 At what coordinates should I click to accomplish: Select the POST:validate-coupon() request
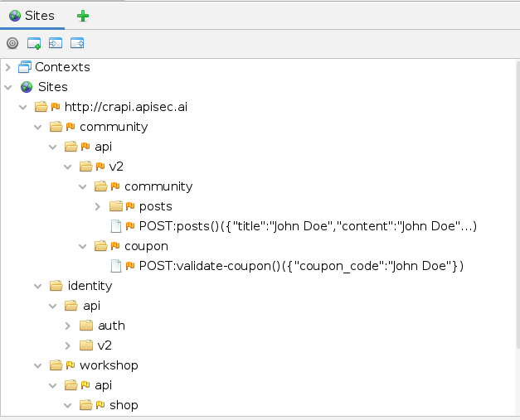[x=300, y=266]
